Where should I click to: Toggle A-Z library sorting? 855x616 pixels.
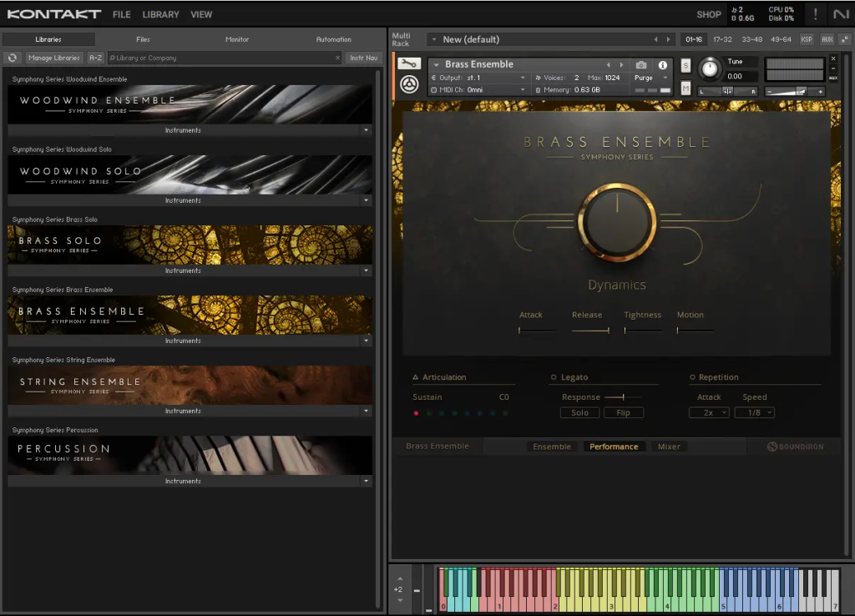tap(95, 58)
